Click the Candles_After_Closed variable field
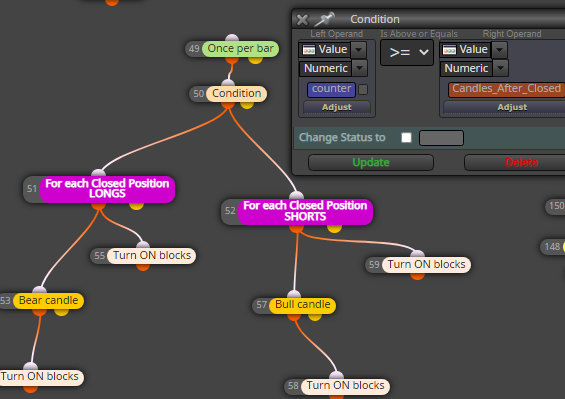 click(x=506, y=89)
